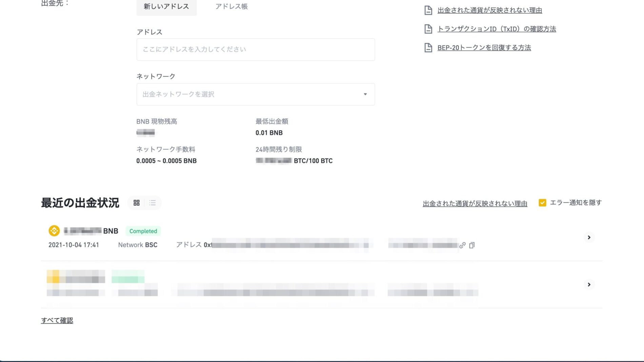Open link 出金された通貨が反映されない理由 at top right
This screenshot has height=362, width=644.
click(x=490, y=10)
